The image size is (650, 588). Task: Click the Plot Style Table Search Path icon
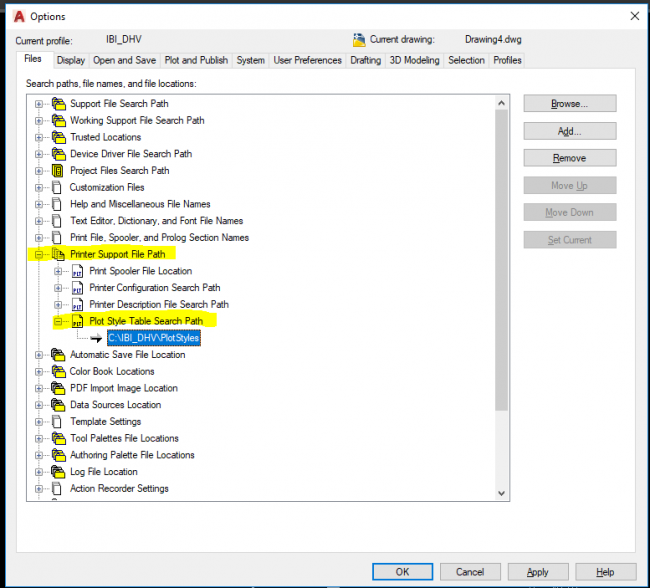77,321
